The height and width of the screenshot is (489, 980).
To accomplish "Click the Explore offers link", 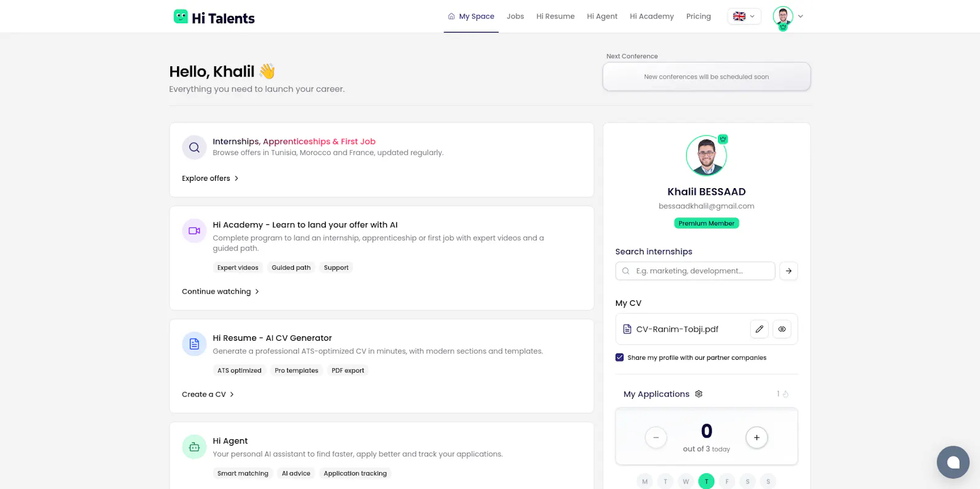I will [206, 178].
